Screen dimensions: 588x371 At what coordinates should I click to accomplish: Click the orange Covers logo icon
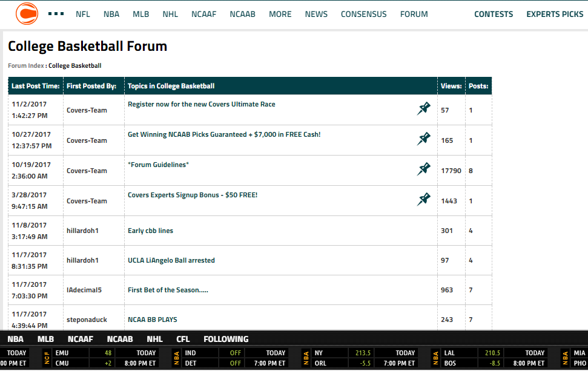[x=27, y=13]
